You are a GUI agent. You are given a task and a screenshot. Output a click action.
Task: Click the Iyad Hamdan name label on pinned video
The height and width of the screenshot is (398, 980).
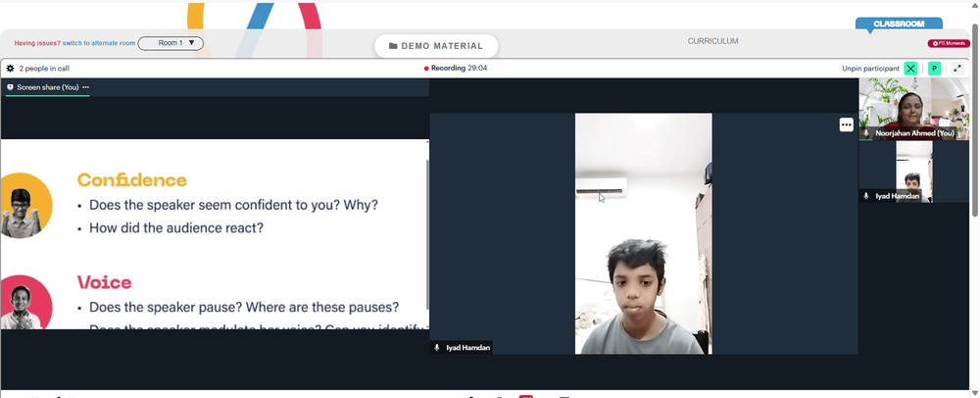[468, 347]
